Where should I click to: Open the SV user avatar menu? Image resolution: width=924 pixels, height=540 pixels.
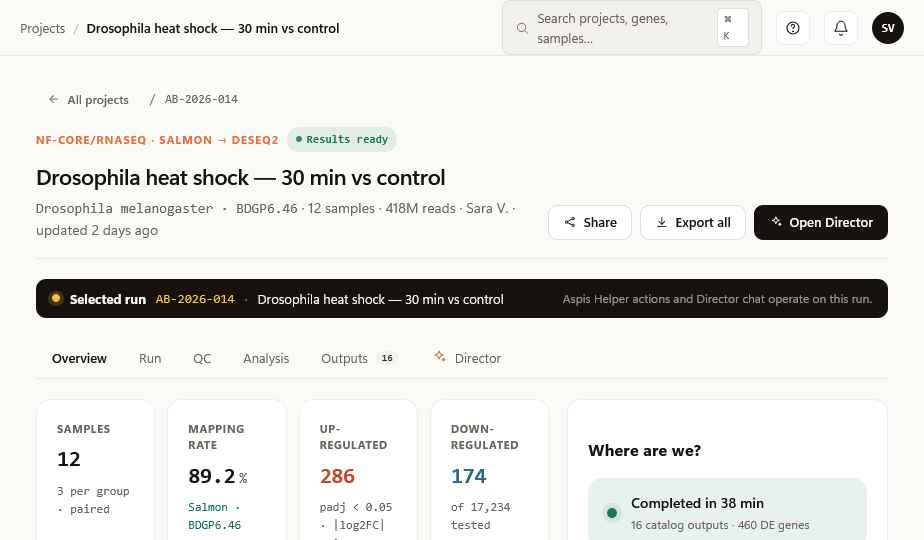[x=887, y=28]
